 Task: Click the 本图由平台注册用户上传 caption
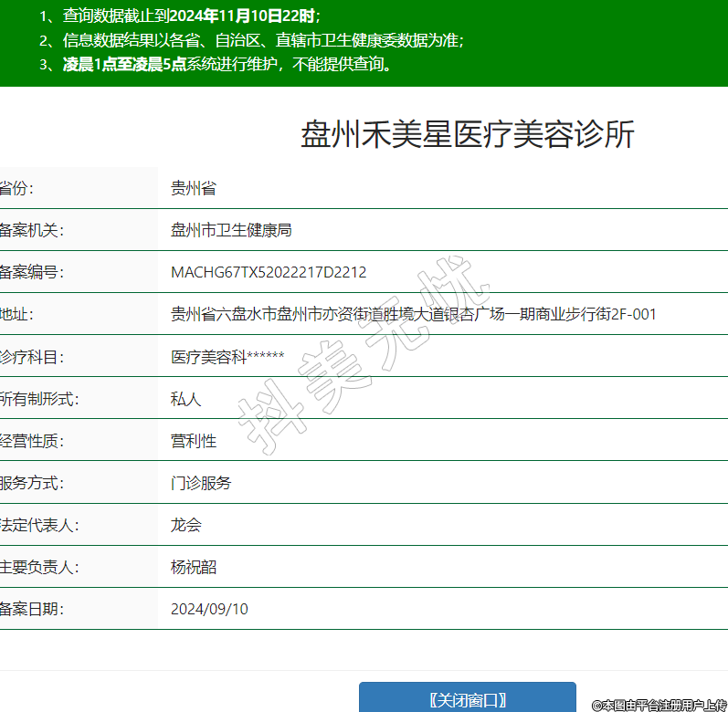(659, 705)
